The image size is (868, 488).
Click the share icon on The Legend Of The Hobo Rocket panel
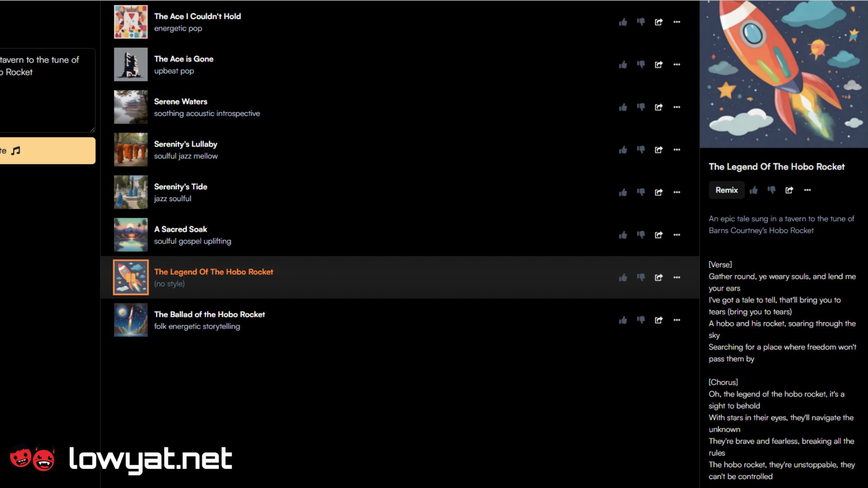point(789,190)
